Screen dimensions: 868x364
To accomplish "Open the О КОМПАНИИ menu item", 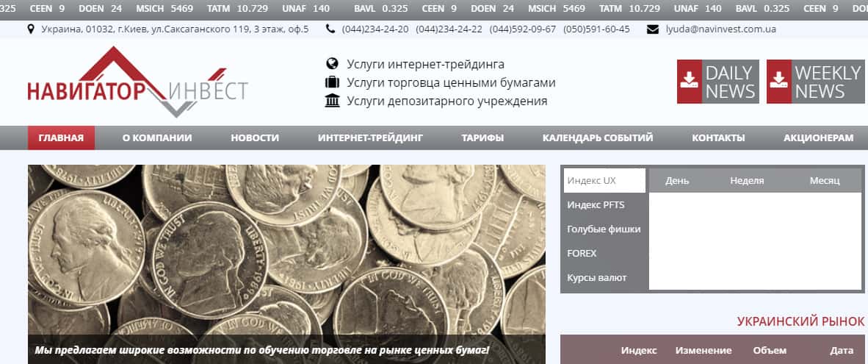I will [x=157, y=138].
